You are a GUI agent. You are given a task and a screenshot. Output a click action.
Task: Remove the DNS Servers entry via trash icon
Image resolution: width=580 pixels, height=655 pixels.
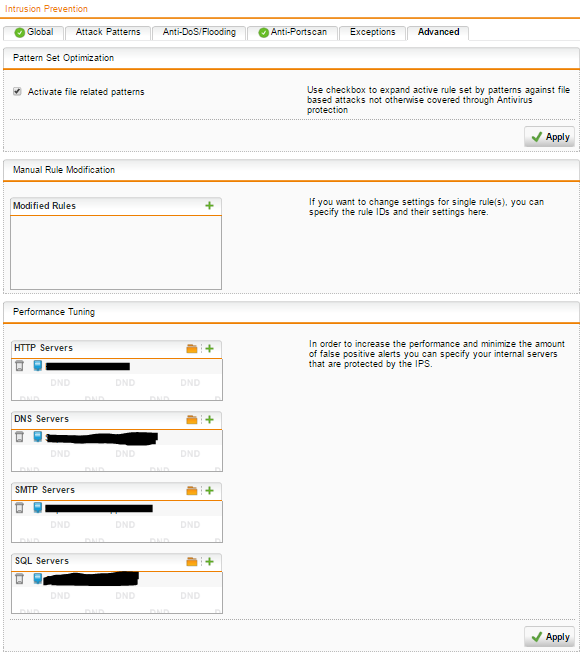[19, 437]
